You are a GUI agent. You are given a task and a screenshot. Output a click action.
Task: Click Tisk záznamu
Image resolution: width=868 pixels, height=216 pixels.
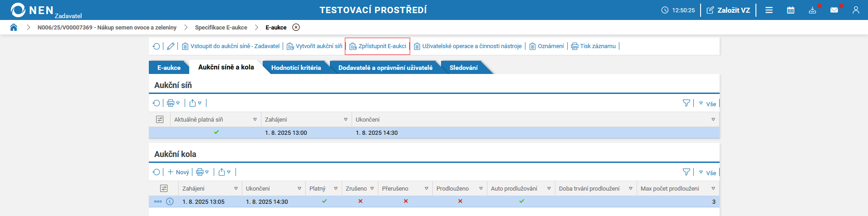[x=593, y=46]
